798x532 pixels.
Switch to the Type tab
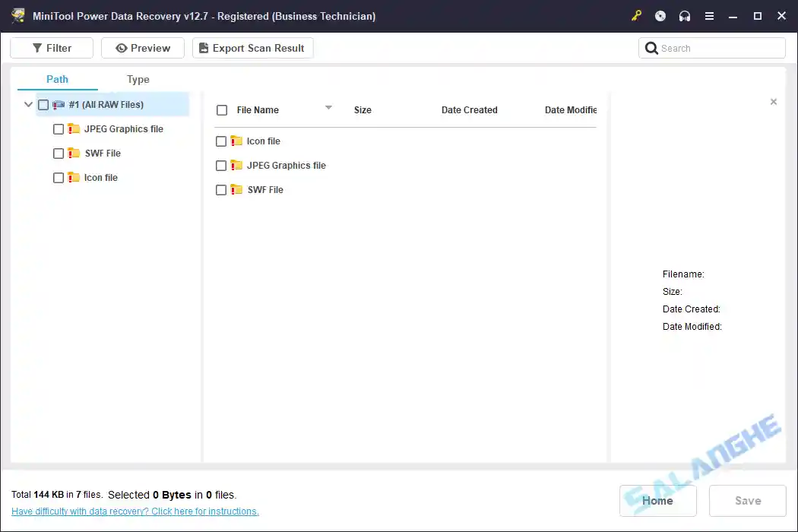[x=138, y=79]
